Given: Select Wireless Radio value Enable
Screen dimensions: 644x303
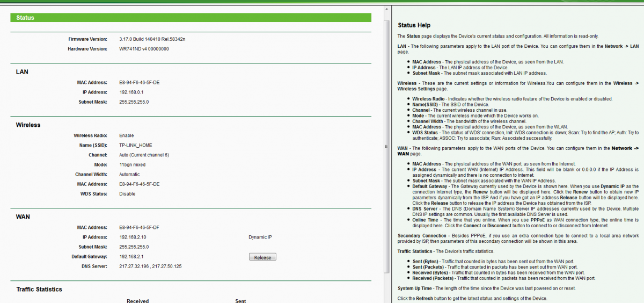Looking at the screenshot, I should (127, 135).
